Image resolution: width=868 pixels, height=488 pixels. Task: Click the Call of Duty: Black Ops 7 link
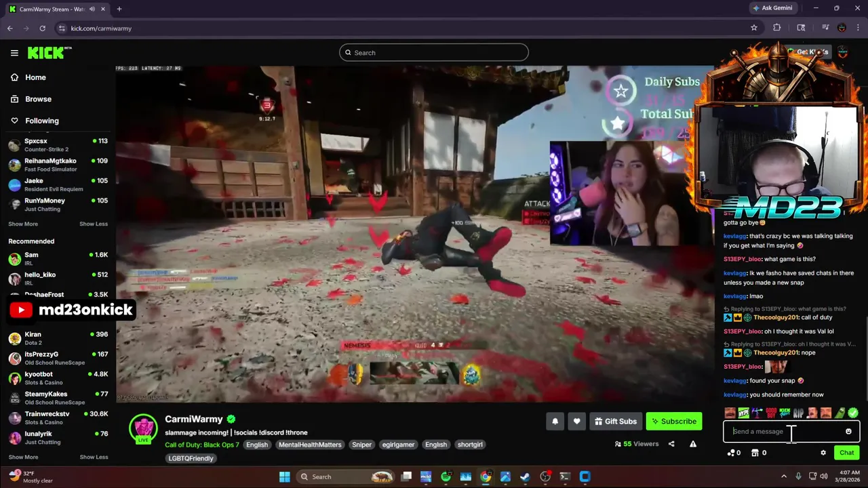click(202, 445)
